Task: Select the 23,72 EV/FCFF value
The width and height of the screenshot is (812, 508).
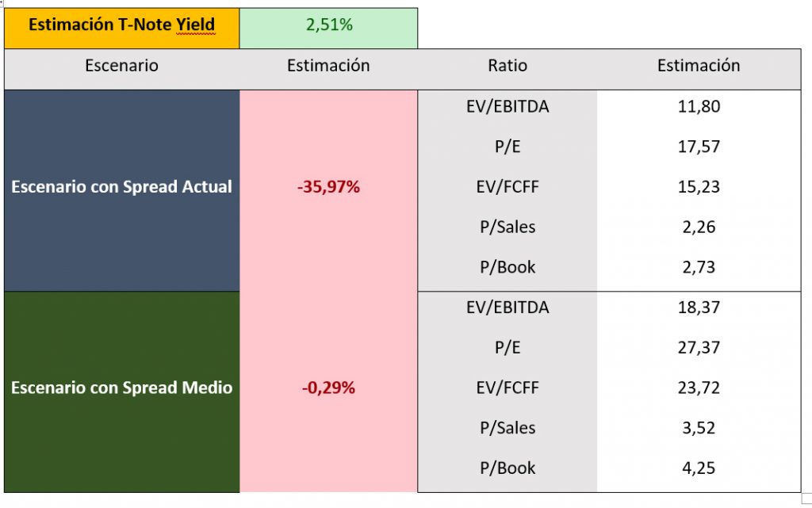Action: click(x=699, y=388)
